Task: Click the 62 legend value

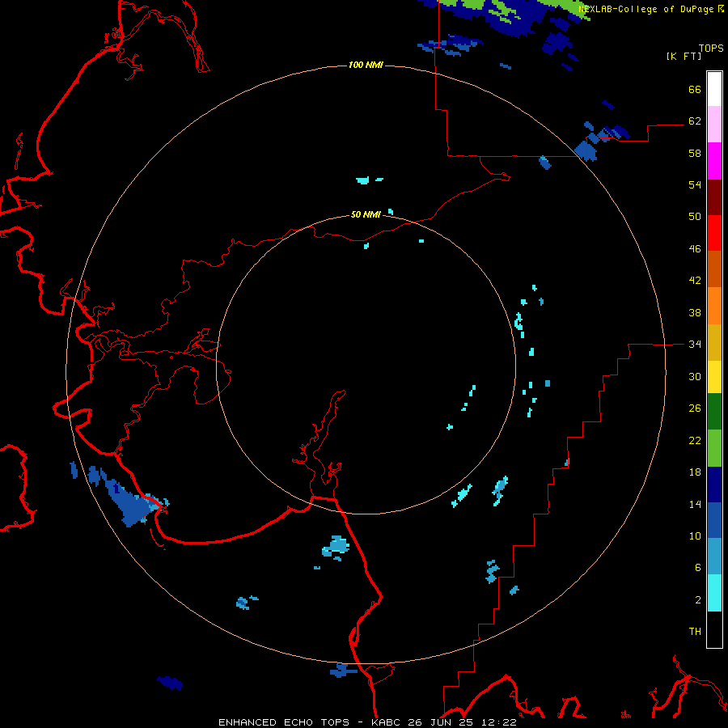Action: 695,121
